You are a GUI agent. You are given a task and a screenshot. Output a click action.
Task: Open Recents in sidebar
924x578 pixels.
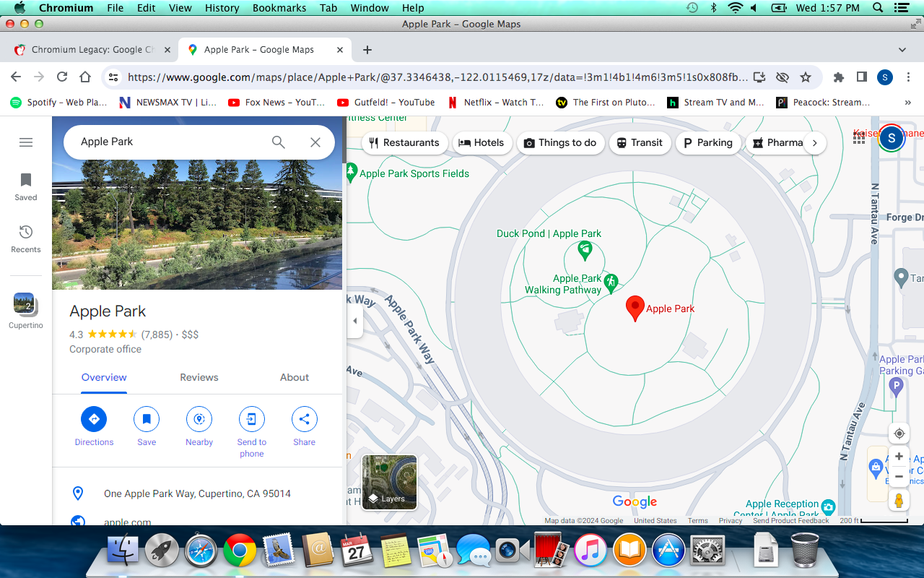[26, 238]
